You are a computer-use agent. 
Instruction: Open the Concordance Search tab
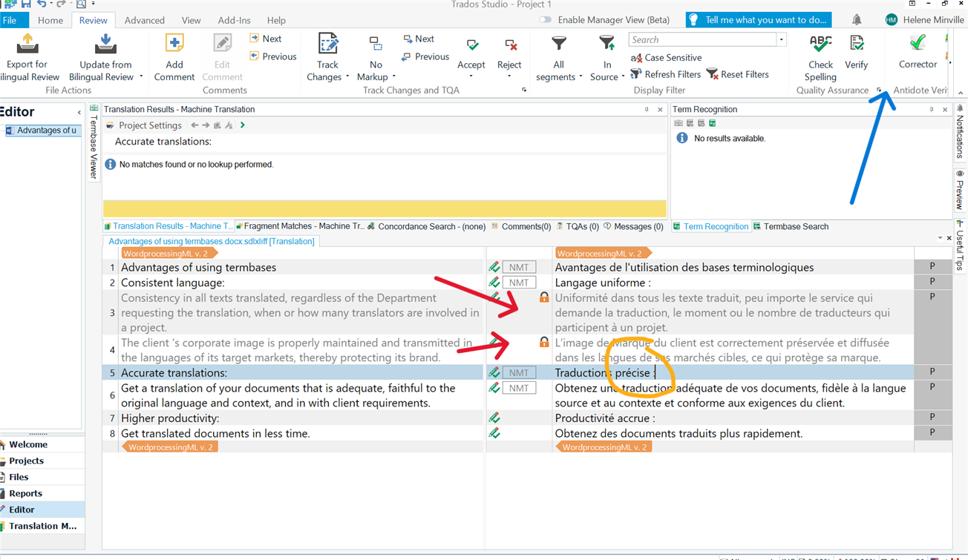[427, 226]
